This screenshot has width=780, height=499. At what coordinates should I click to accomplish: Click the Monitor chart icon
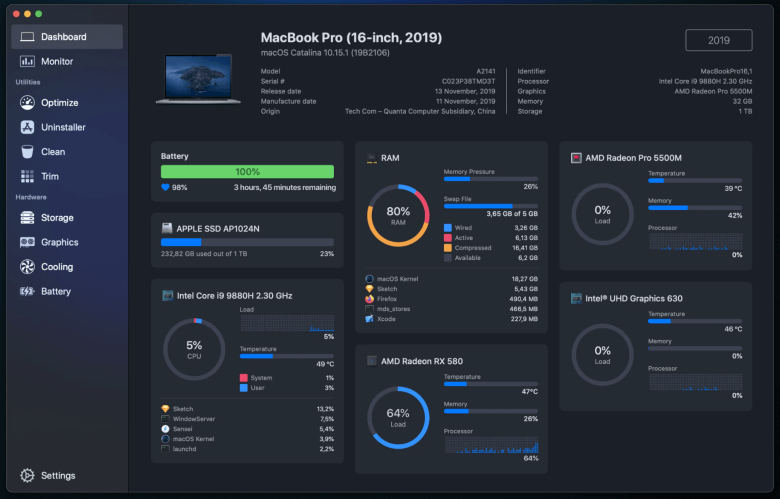coord(27,61)
